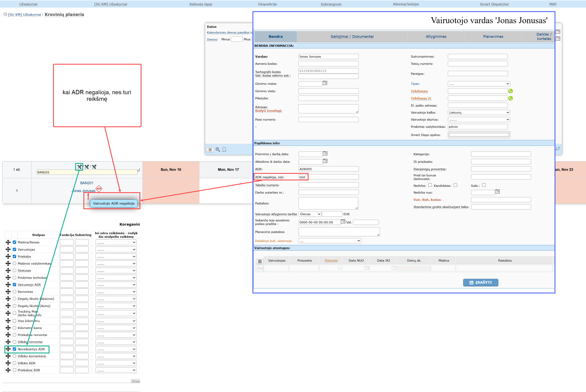
Task: Clear the BAN201 filter with the broom icon
Action: coord(139,170)
